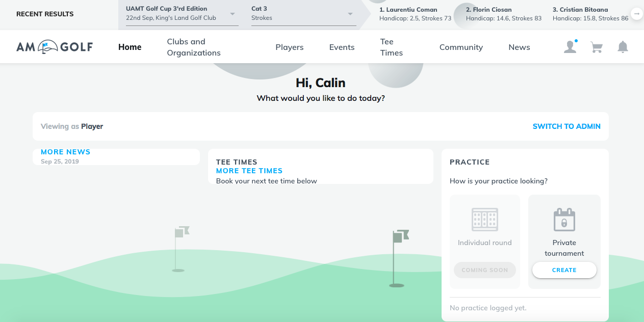Click the Tee Times card heading
This screenshot has height=322, width=644.
tap(237, 162)
